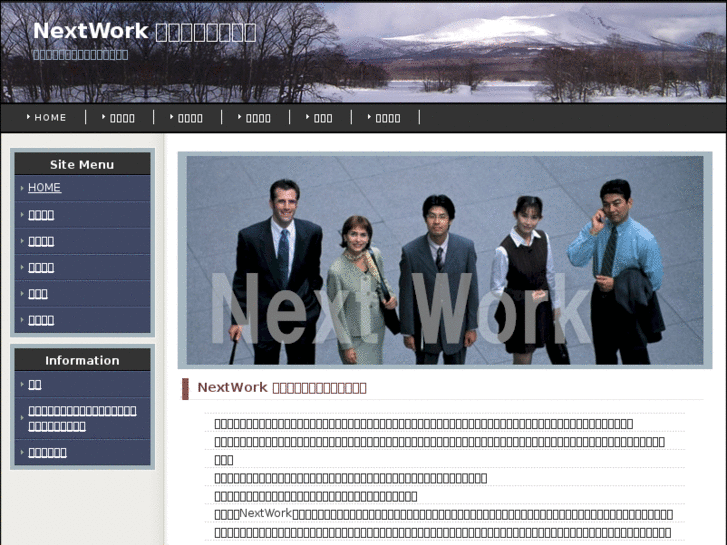Viewport: 727px width, 545px height.
Task: Open the first link under Information
Action: [x=35, y=384]
